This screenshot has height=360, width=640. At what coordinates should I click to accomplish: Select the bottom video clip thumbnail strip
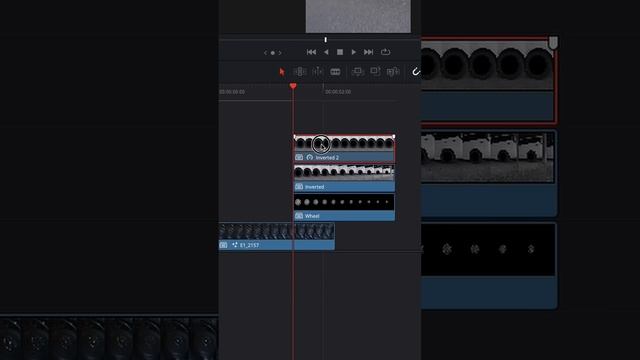tap(277, 231)
